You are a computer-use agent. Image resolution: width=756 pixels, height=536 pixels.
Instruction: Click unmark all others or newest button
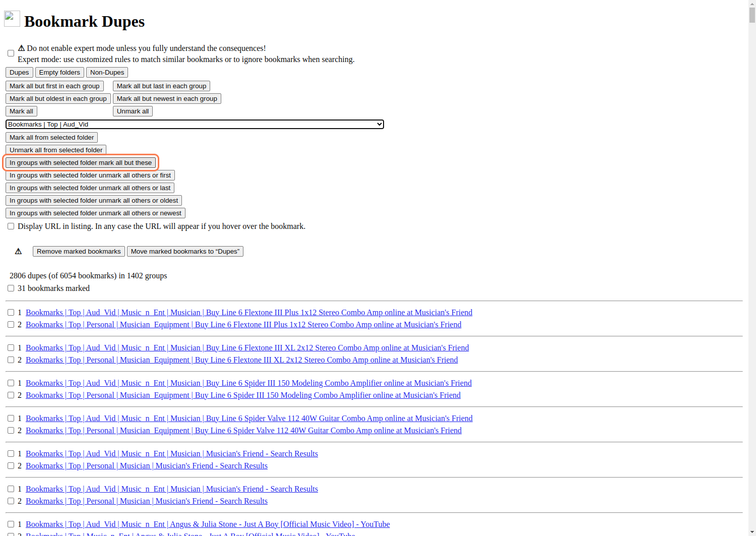(95, 213)
